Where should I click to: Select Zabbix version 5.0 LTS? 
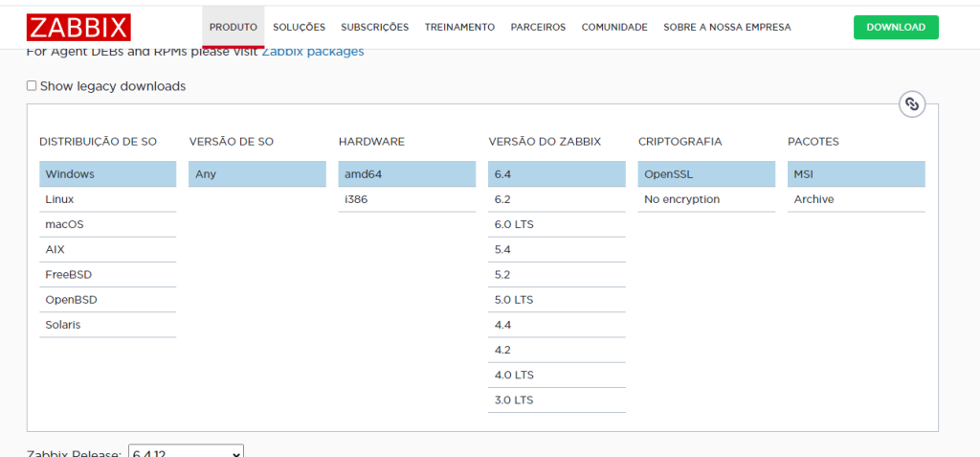(x=514, y=300)
